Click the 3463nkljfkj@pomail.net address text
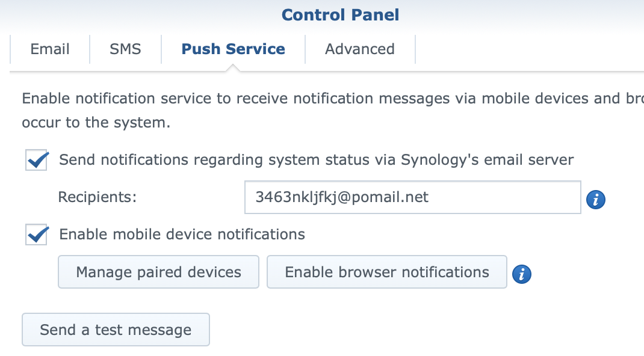The image size is (644, 356). [342, 197]
